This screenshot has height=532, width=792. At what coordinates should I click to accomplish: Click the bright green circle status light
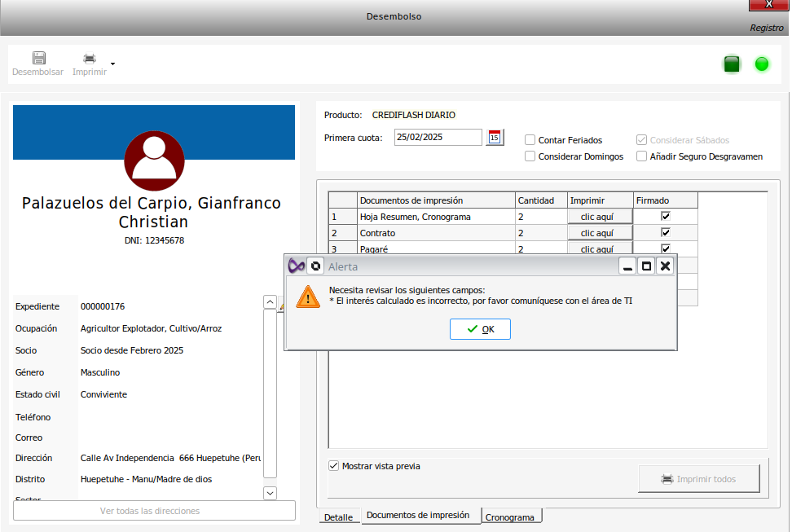[762, 64]
